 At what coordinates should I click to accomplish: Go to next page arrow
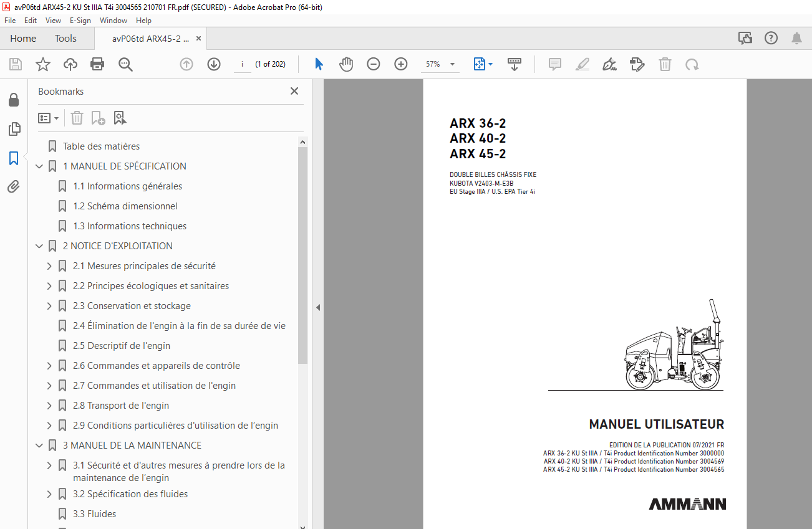tap(214, 64)
